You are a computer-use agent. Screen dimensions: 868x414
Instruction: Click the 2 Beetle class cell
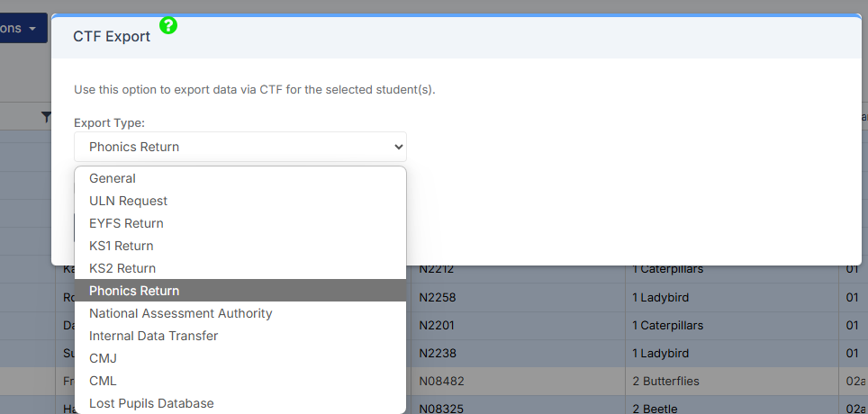pos(655,409)
